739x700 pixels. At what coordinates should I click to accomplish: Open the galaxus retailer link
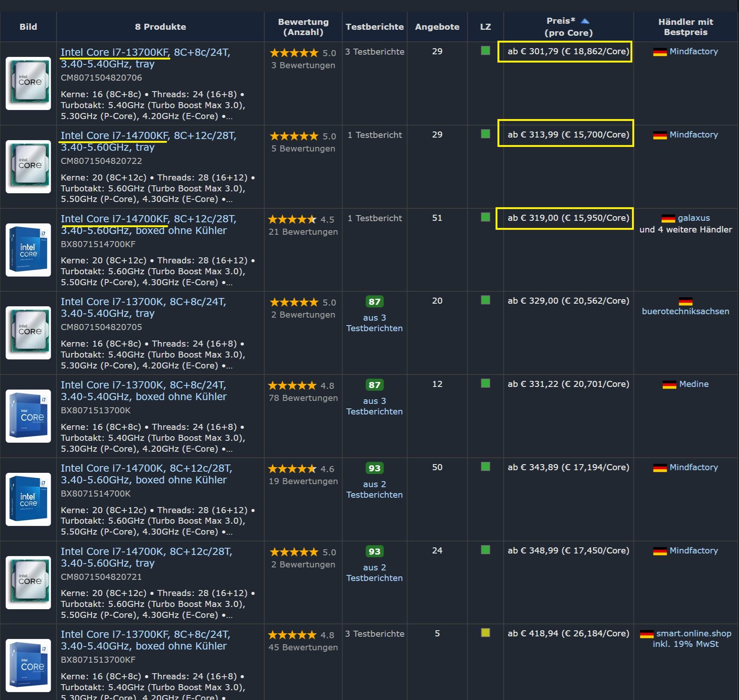click(694, 218)
